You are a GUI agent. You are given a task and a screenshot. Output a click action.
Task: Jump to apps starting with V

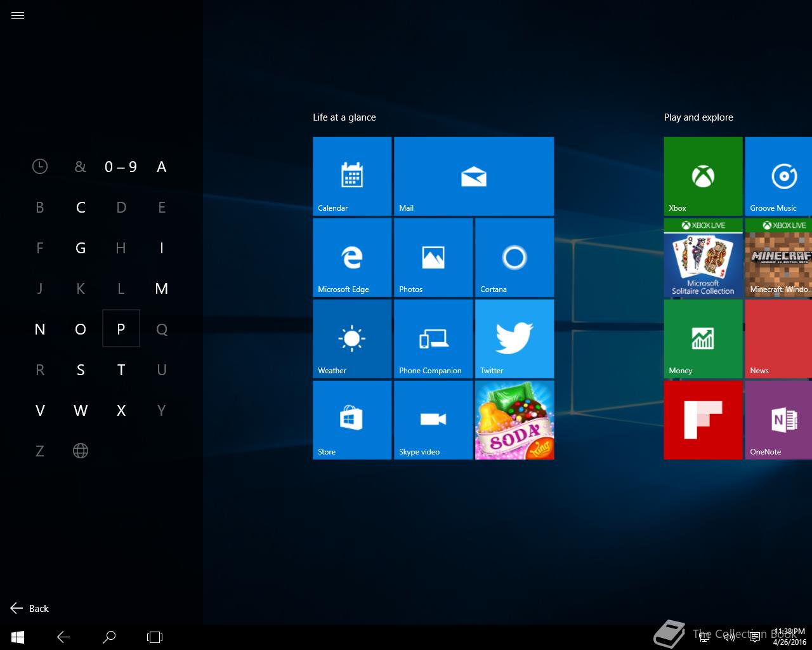coord(40,411)
